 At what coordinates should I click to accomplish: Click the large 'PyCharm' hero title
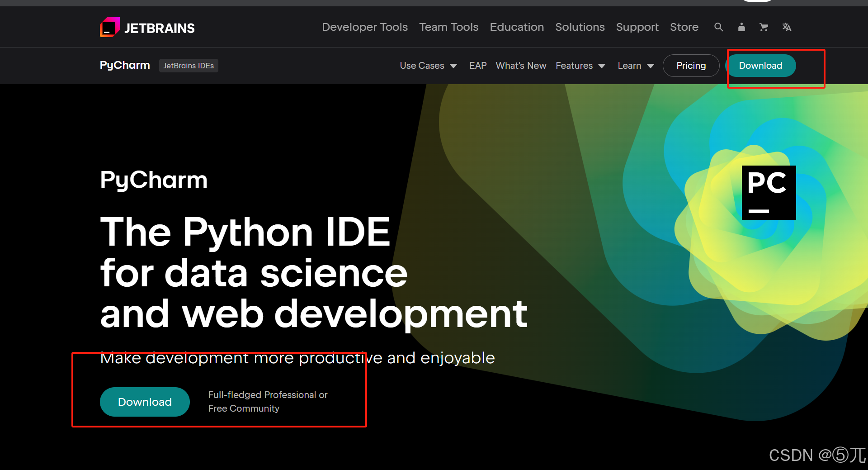pyautogui.click(x=154, y=180)
